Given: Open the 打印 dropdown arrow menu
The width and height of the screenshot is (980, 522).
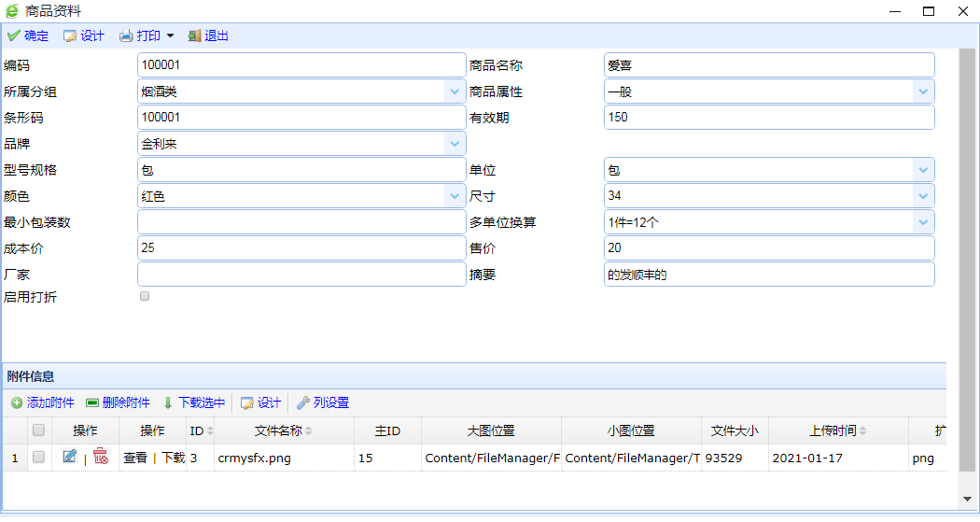Looking at the screenshot, I should pos(170,36).
